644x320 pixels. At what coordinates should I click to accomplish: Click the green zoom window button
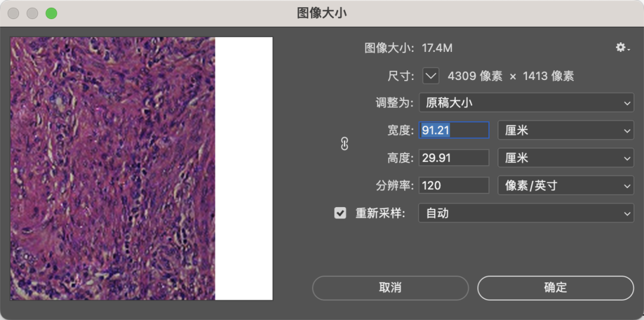51,13
